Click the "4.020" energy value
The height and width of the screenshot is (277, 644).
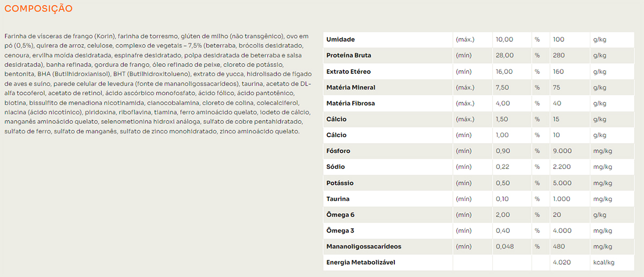pyautogui.click(x=562, y=263)
